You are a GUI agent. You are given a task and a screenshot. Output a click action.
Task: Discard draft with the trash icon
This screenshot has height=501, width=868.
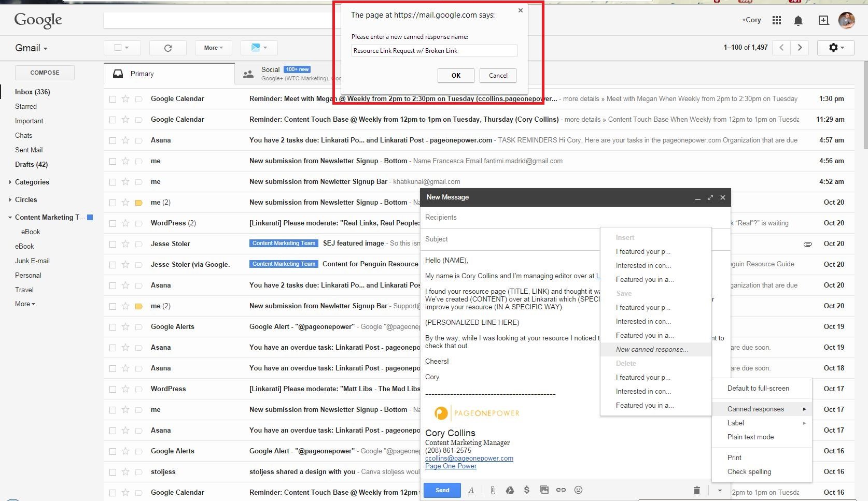point(696,491)
